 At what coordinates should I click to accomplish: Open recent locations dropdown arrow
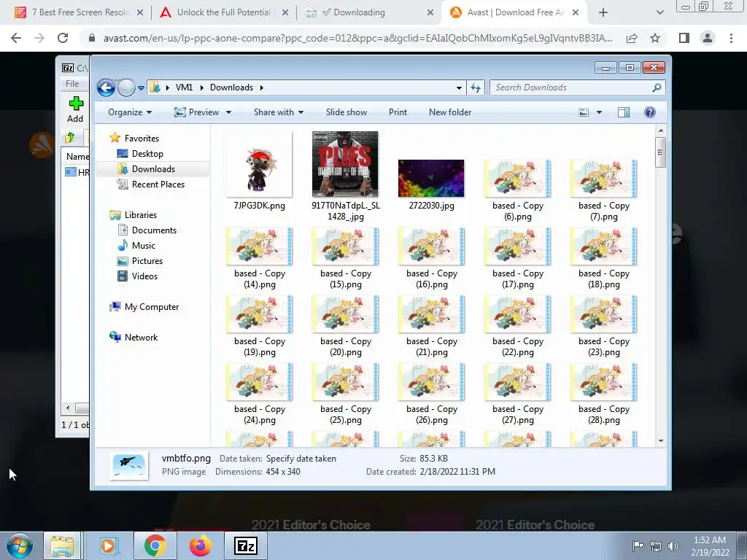tap(141, 88)
